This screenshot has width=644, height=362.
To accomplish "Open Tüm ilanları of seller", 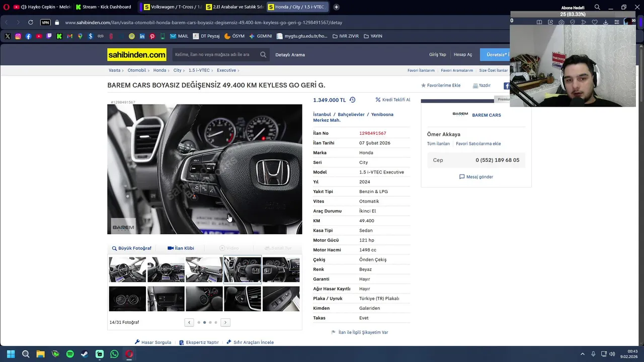I will 438,144.
